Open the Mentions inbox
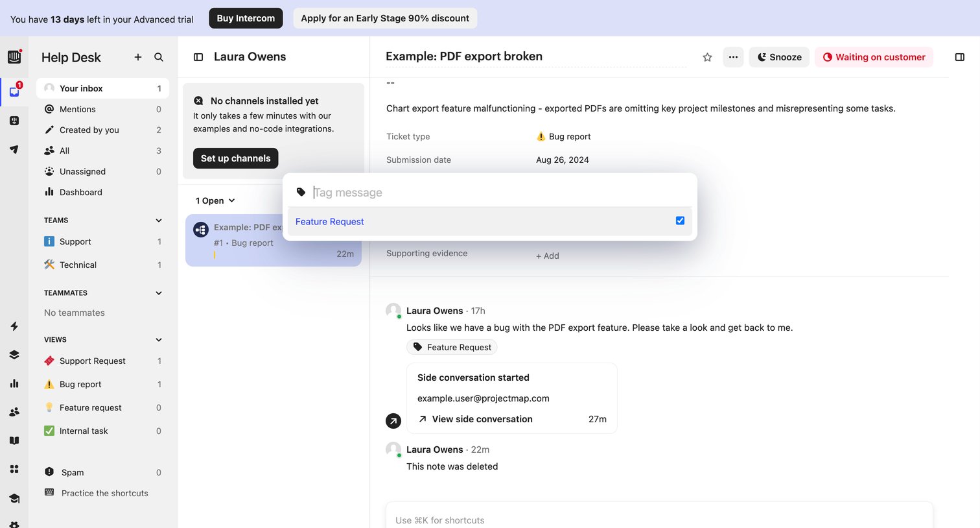This screenshot has width=980, height=528. coord(102,109)
